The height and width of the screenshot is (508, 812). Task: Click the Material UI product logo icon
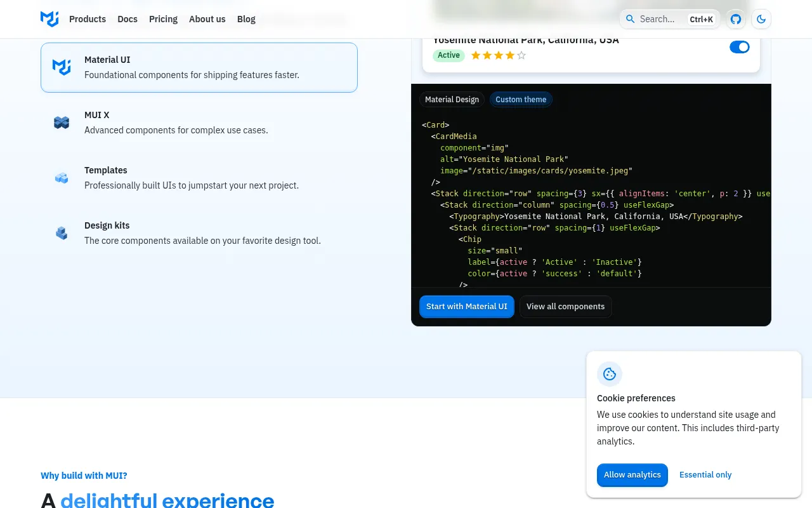pyautogui.click(x=62, y=67)
